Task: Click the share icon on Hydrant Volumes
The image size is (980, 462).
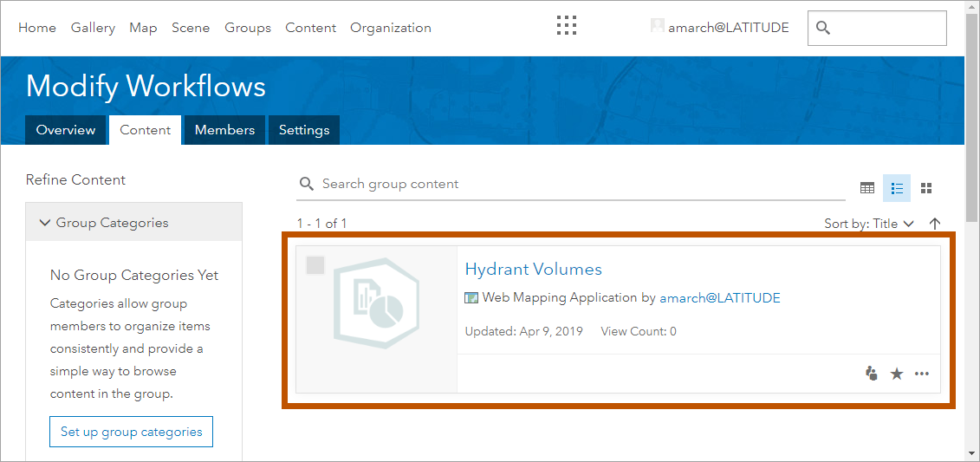Action: [872, 374]
